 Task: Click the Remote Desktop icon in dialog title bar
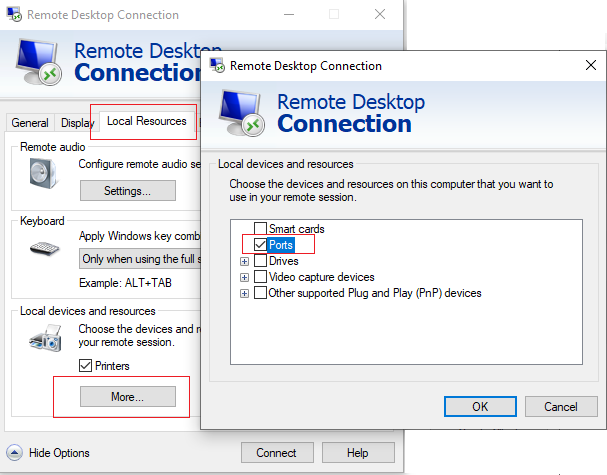coord(215,66)
